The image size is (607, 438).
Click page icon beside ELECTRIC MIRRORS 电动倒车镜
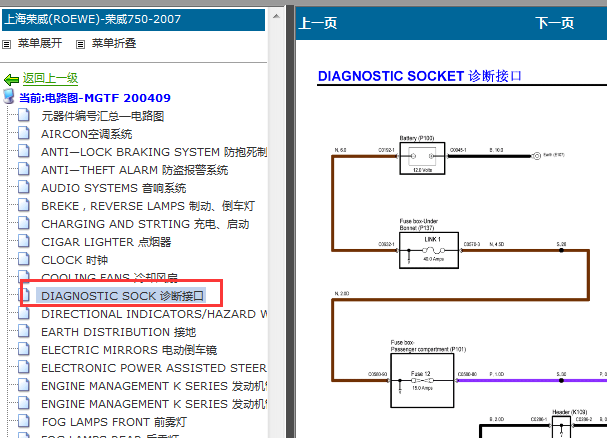pyautogui.click(x=24, y=349)
